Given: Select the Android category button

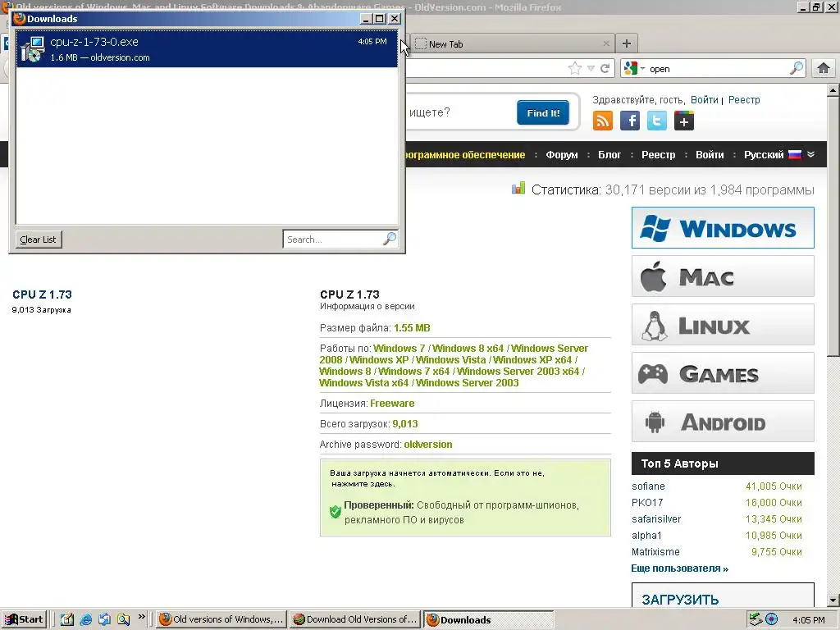Looking at the screenshot, I should tap(723, 422).
